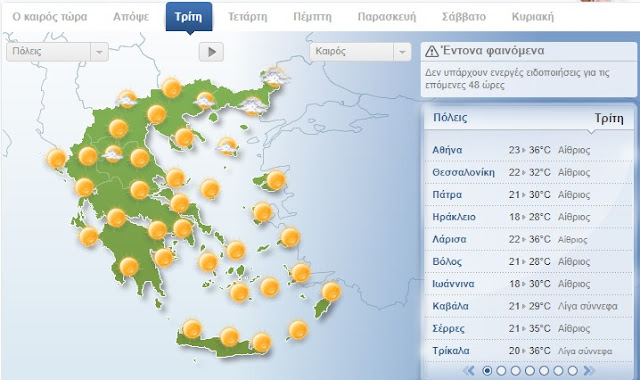
Task: Start the forecast animation play button
Action: [211, 52]
